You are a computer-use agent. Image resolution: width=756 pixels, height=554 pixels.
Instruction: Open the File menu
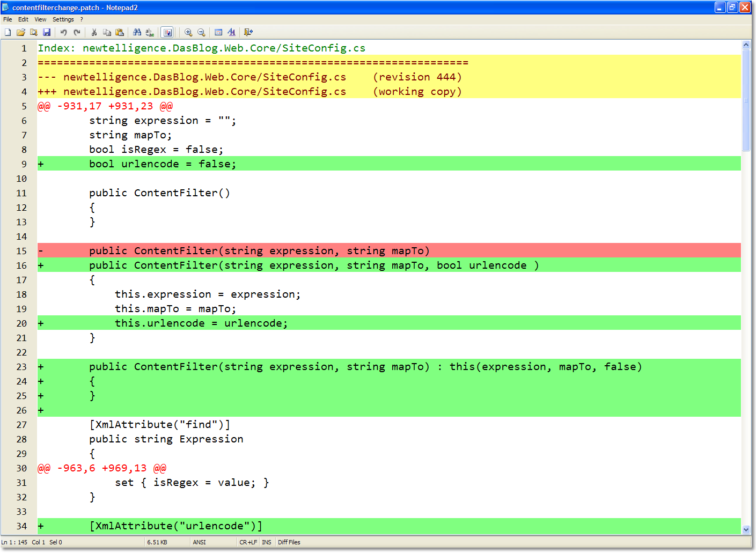click(8, 19)
